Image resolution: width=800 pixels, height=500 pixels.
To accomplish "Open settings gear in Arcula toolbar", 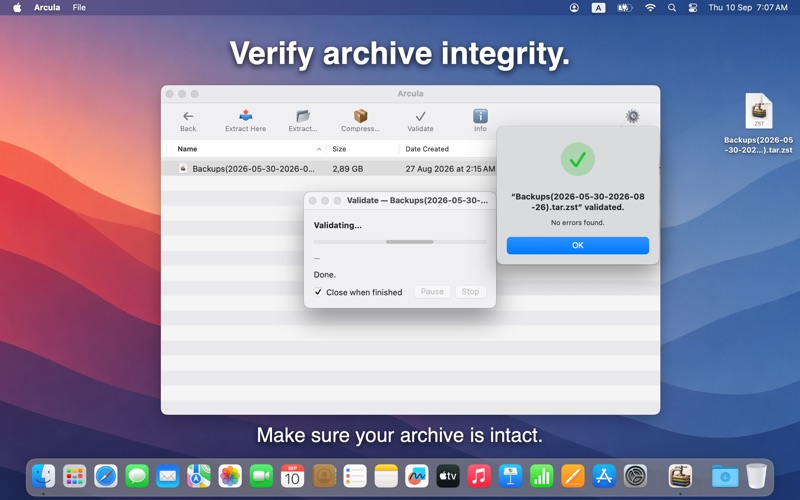I will 633,116.
